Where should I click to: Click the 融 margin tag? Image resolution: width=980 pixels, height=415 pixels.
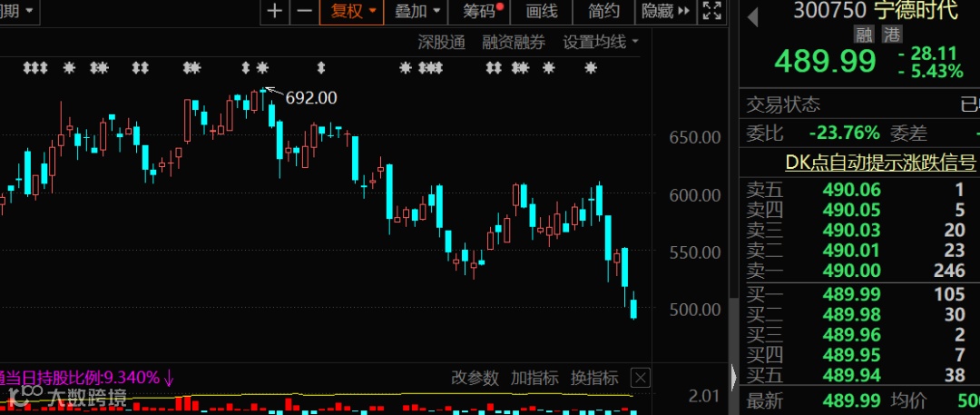865,35
